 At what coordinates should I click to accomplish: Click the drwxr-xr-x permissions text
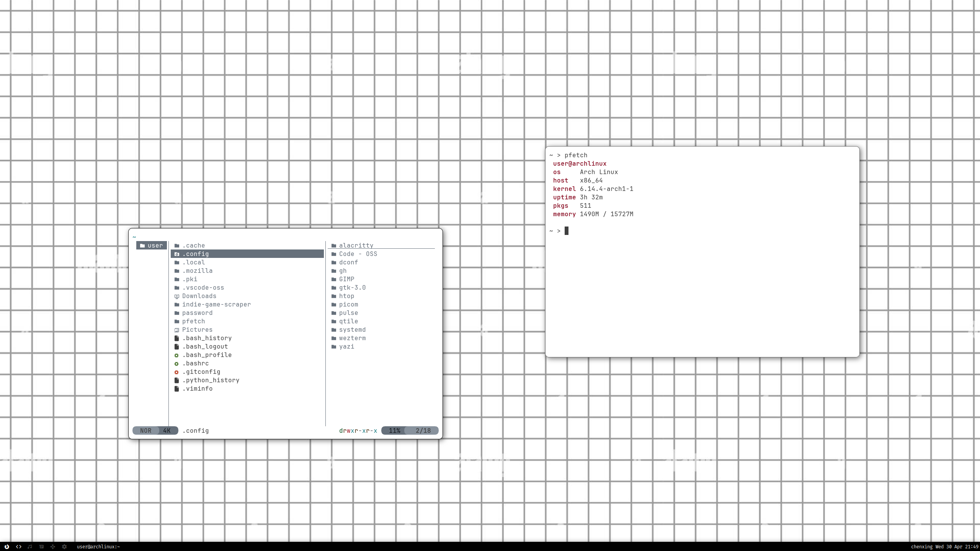tap(358, 431)
